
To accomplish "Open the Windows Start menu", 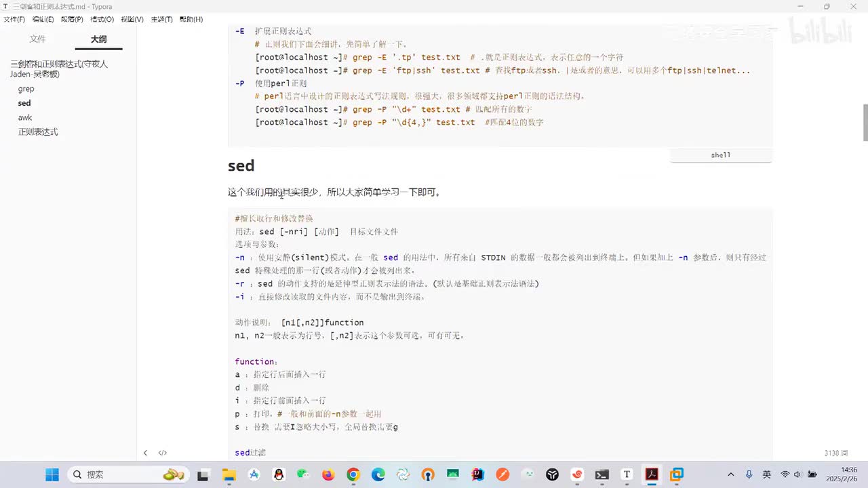I will [52, 474].
